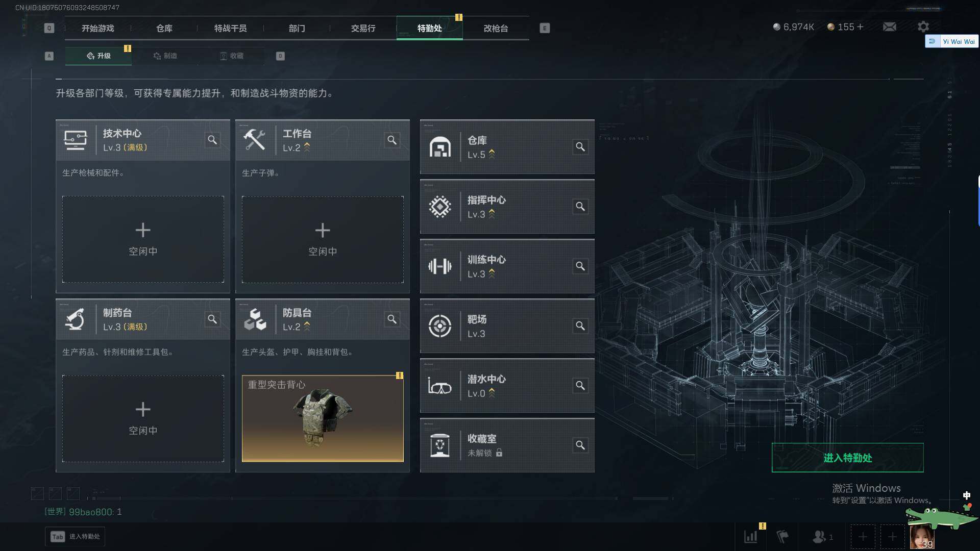Open the settings gear icon
This screenshot has width=980, height=551.
pos(923,27)
